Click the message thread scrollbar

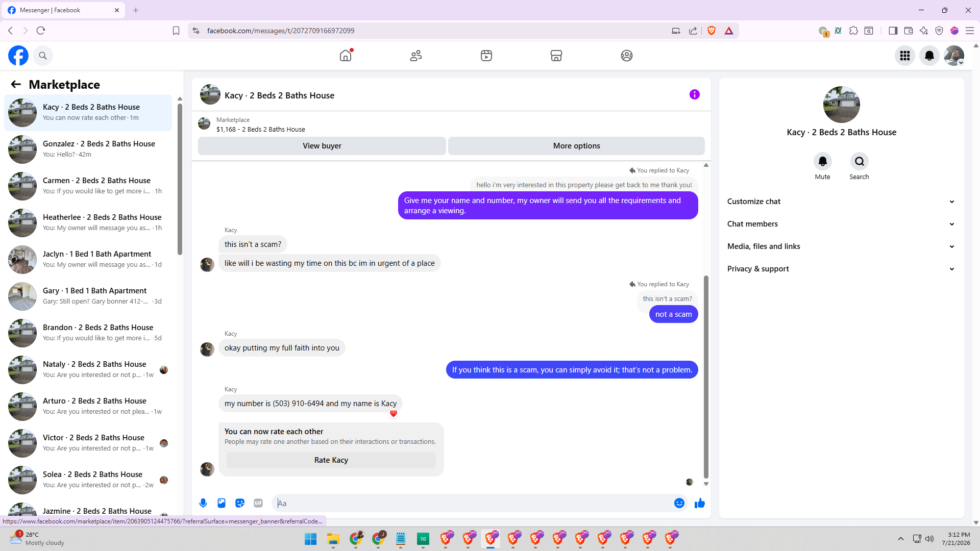tap(706, 377)
